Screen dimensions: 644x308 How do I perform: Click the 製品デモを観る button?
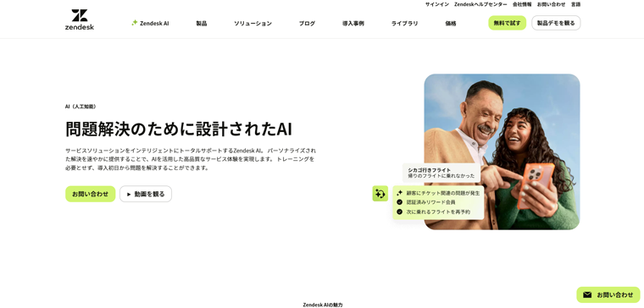tap(556, 23)
